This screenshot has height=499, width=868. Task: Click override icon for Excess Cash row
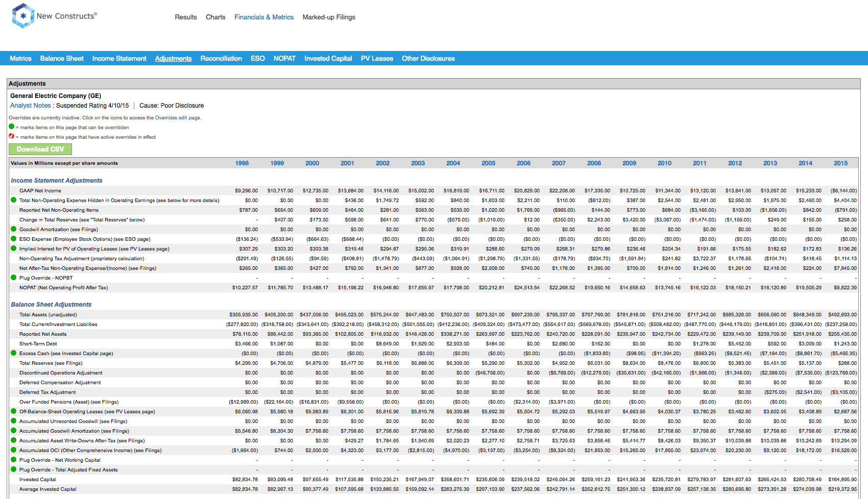pos(14,353)
